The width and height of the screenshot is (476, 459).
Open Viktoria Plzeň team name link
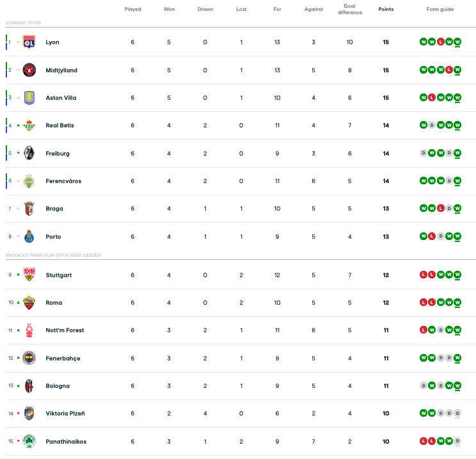(65, 414)
